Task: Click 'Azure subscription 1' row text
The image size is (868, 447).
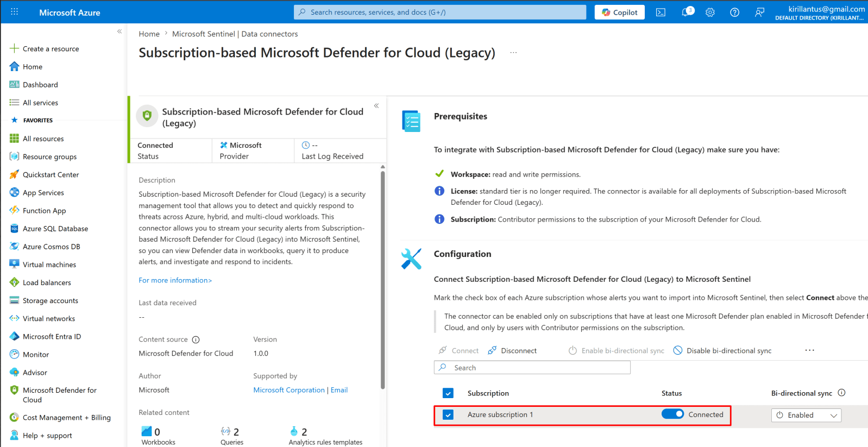Action: [x=500, y=414]
